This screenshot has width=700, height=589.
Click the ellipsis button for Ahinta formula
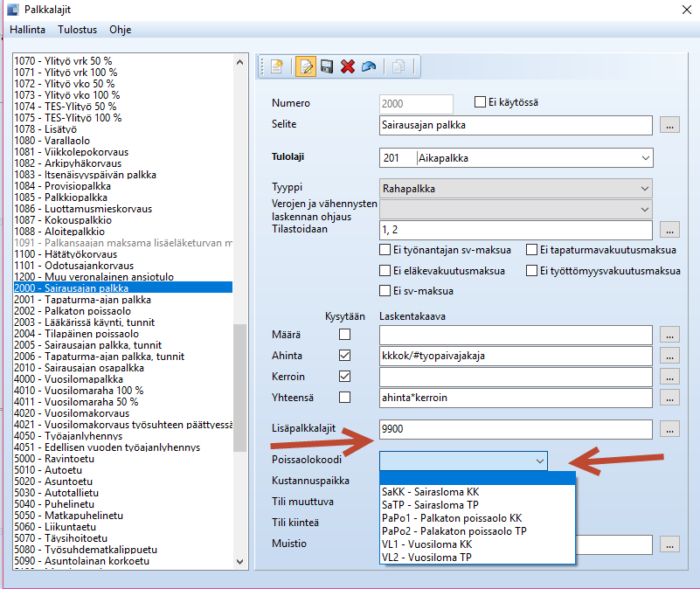point(669,356)
